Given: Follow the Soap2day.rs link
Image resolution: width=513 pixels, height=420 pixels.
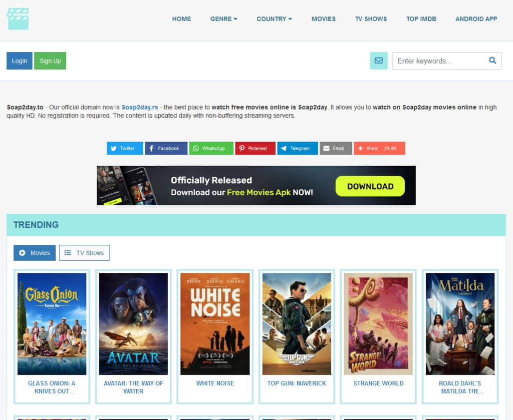Looking at the screenshot, I should (x=140, y=107).
